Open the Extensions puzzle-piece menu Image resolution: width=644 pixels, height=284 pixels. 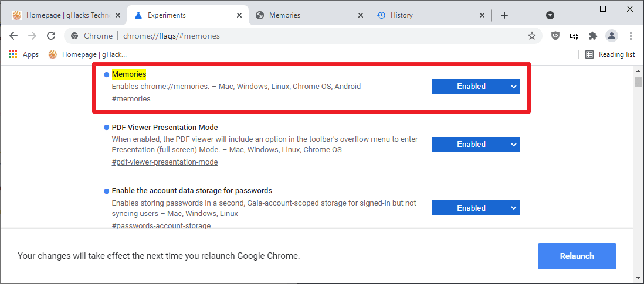592,36
